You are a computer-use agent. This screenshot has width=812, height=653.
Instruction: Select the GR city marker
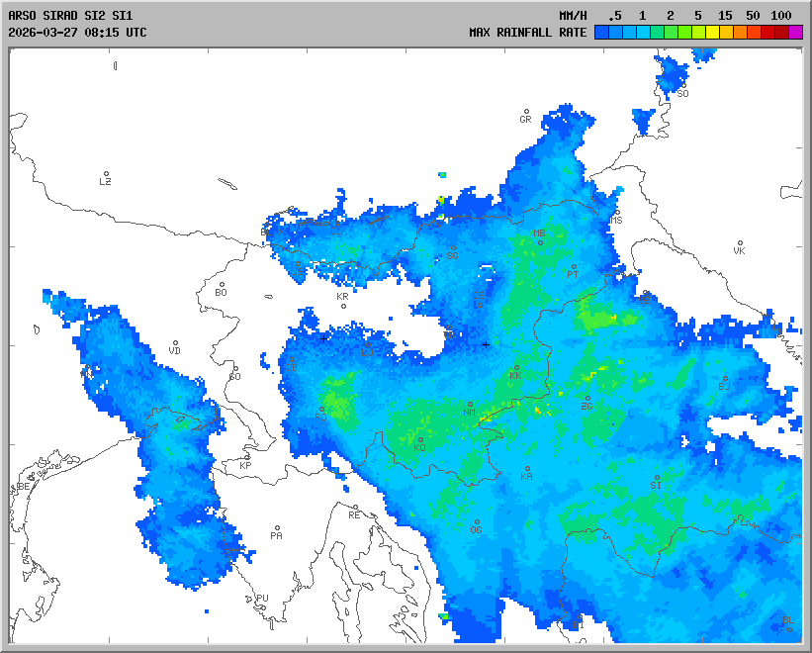click(x=526, y=112)
